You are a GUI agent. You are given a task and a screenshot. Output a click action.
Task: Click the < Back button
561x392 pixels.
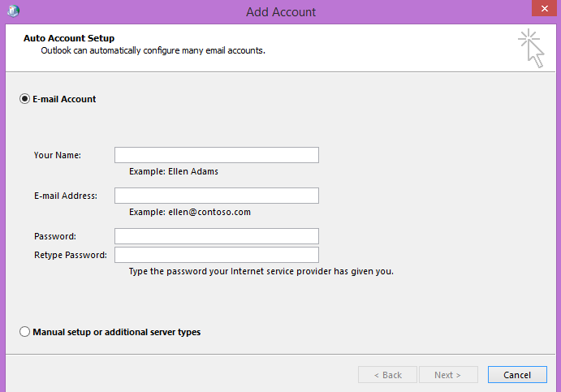[387, 374]
